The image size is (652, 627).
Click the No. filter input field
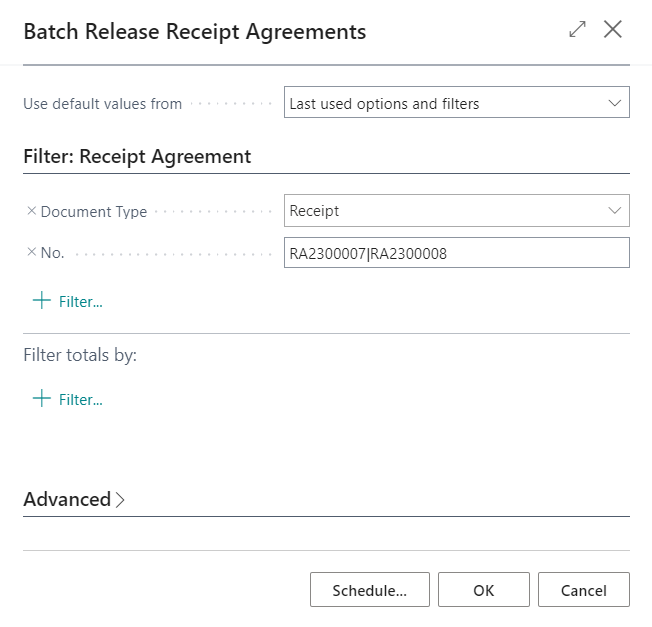point(457,253)
